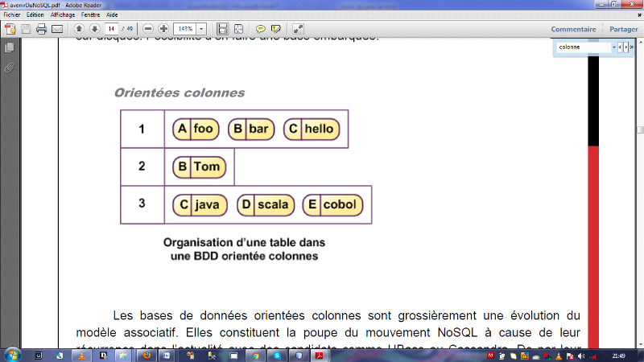The height and width of the screenshot is (362, 644).
Task: Click the volume speaker tray icon
Action: [x=580, y=356]
